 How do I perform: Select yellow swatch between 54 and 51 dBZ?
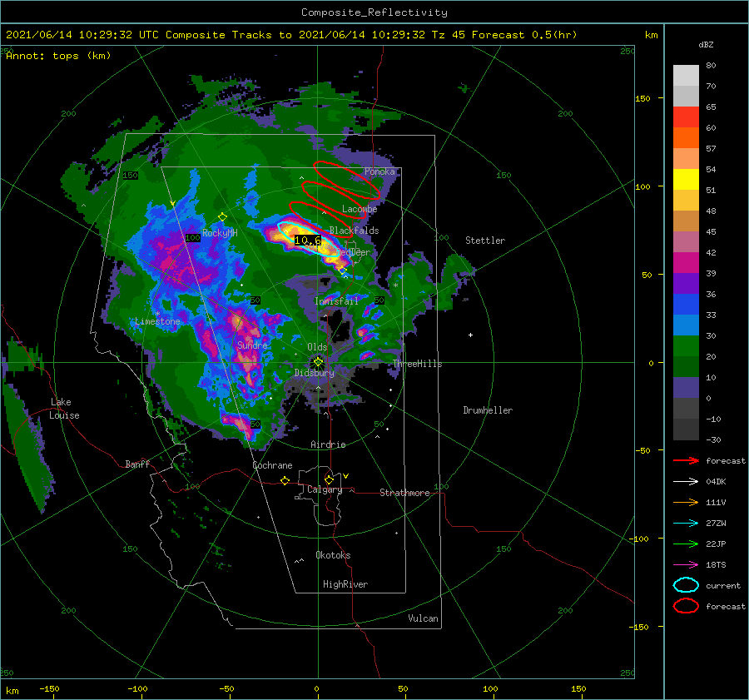(x=686, y=180)
